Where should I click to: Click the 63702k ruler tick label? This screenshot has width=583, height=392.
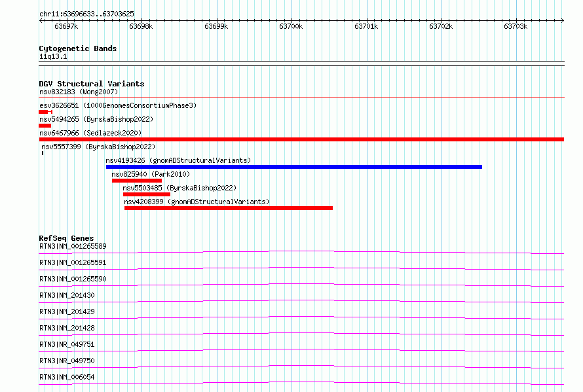pyautogui.click(x=441, y=26)
